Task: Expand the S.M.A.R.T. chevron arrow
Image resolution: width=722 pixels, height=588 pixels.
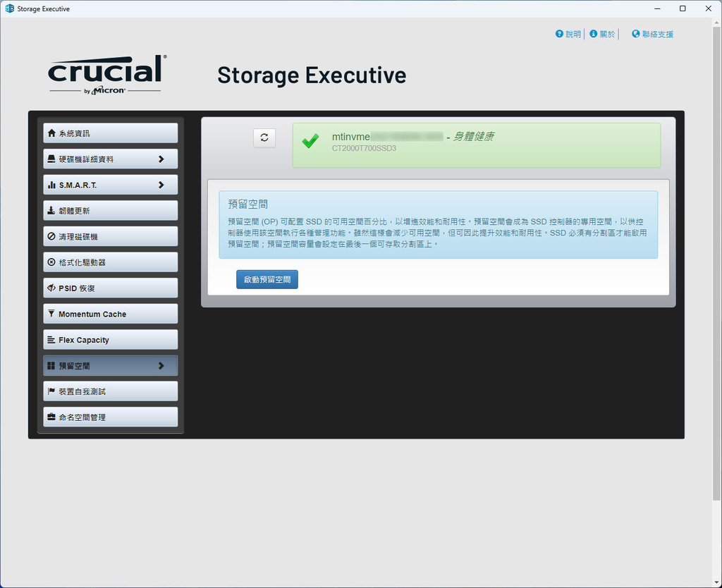Action: (161, 185)
